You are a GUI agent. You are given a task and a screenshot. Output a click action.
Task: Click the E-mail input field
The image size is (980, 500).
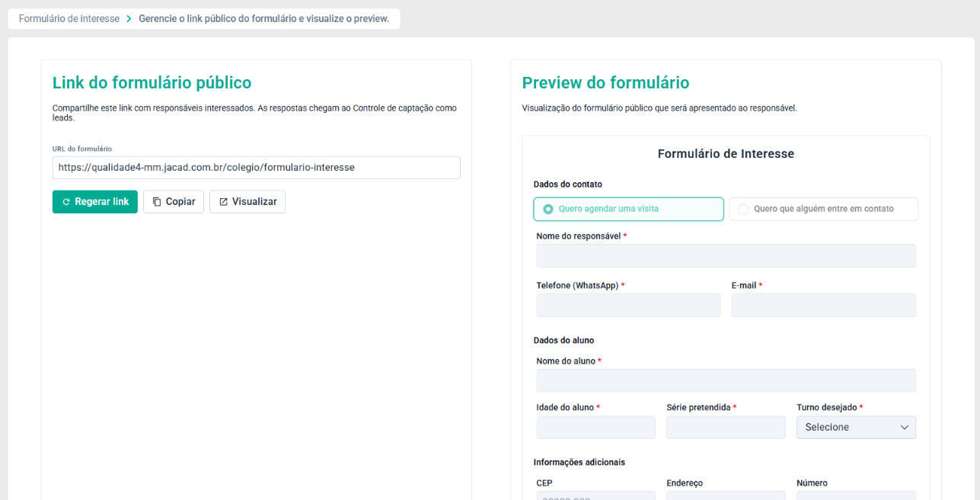tap(824, 306)
